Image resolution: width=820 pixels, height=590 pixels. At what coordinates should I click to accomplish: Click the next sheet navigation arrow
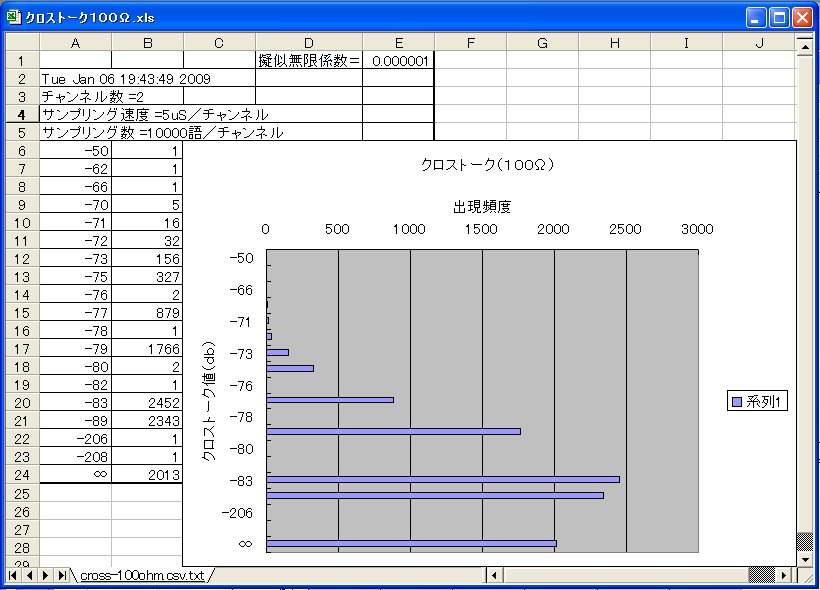[46, 575]
